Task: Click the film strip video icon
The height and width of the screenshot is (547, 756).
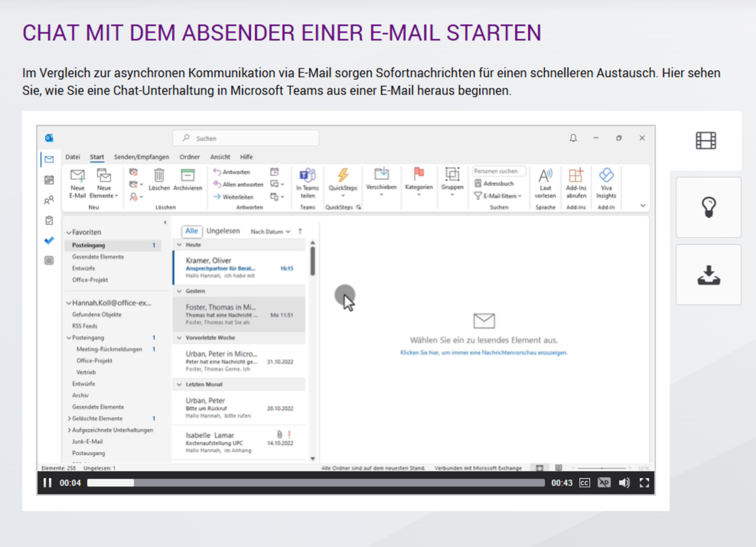Action: click(x=705, y=141)
